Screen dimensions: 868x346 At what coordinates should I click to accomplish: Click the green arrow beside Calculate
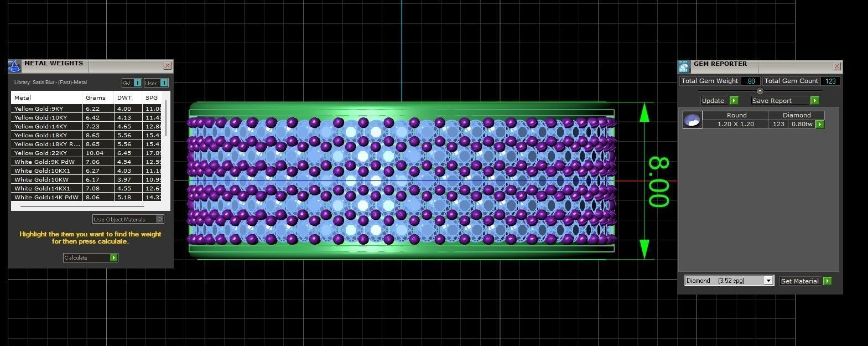pos(114,258)
